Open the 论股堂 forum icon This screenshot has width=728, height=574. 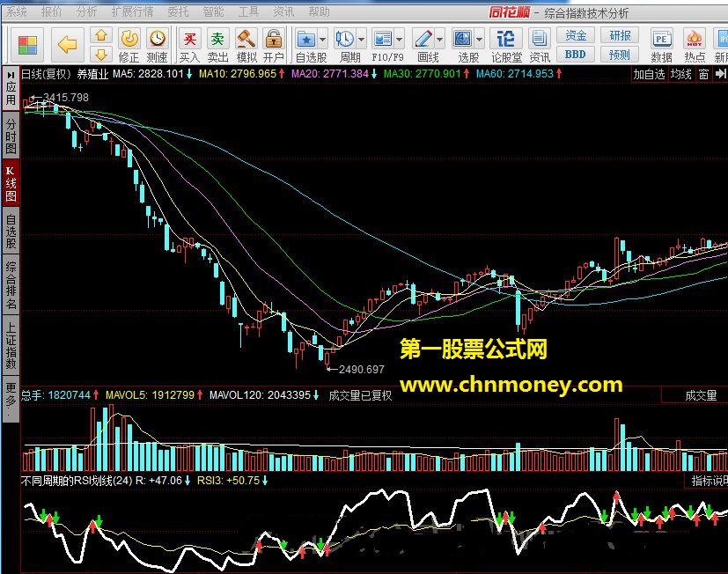pos(506,45)
